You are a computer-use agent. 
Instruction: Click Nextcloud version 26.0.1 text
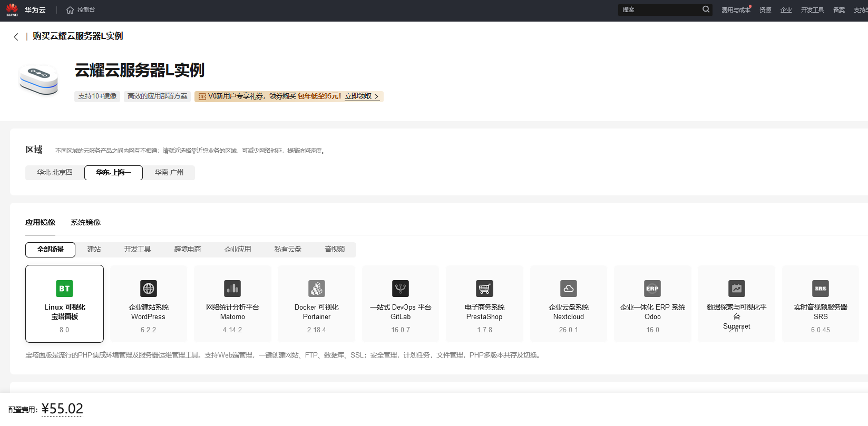click(x=569, y=330)
